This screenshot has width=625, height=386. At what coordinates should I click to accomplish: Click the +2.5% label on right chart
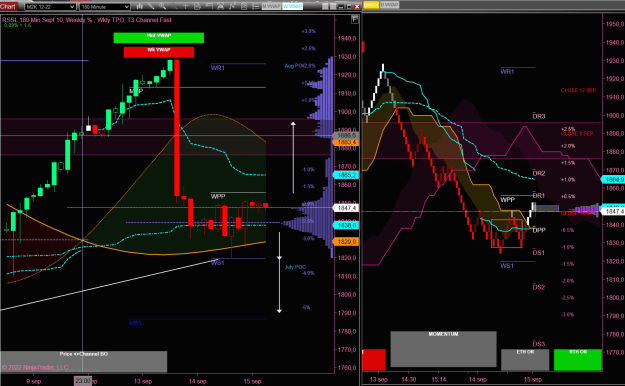click(x=568, y=129)
